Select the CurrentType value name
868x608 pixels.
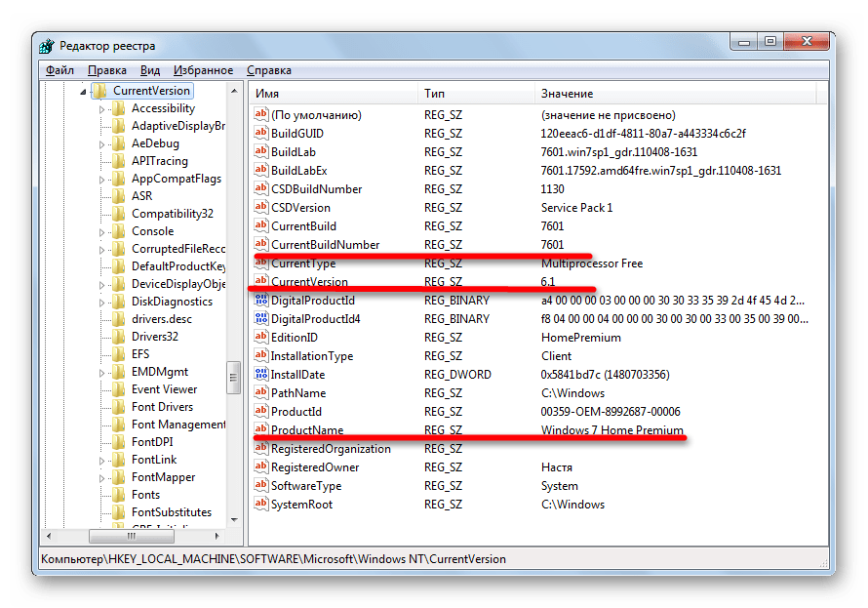303,263
